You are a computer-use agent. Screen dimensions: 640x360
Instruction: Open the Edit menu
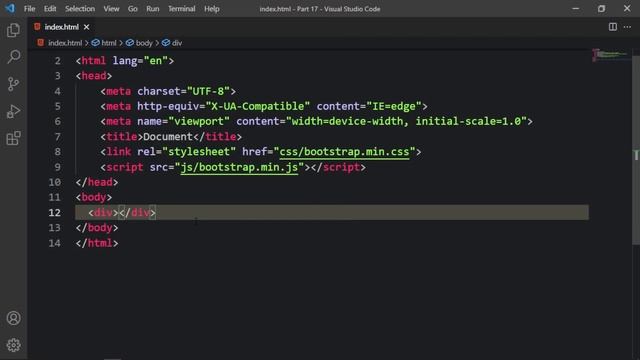click(x=50, y=9)
